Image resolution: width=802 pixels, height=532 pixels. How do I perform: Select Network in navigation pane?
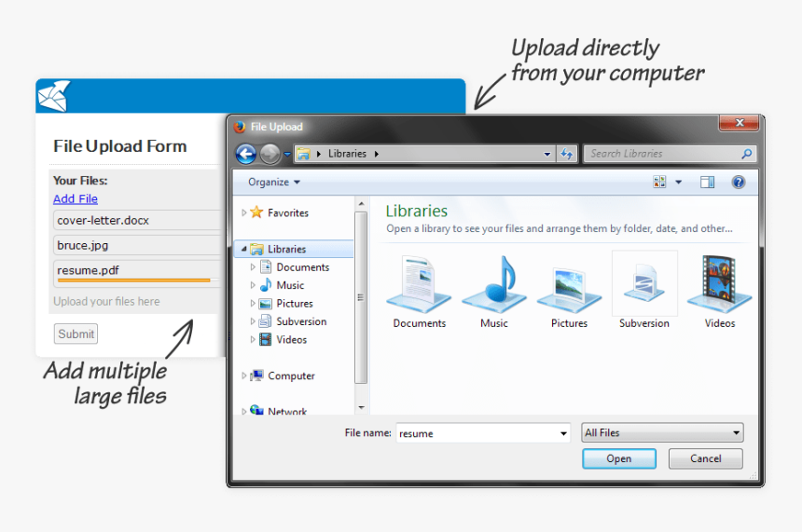click(287, 411)
